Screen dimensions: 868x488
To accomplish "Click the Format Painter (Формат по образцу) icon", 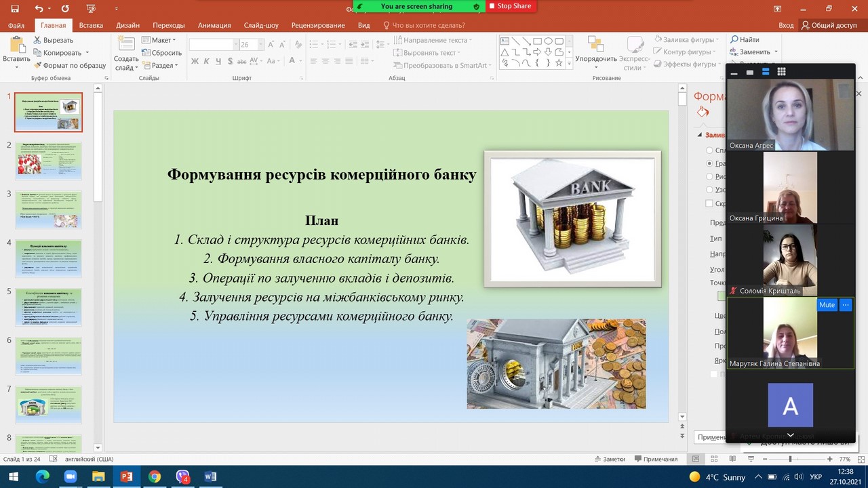I will [38, 66].
